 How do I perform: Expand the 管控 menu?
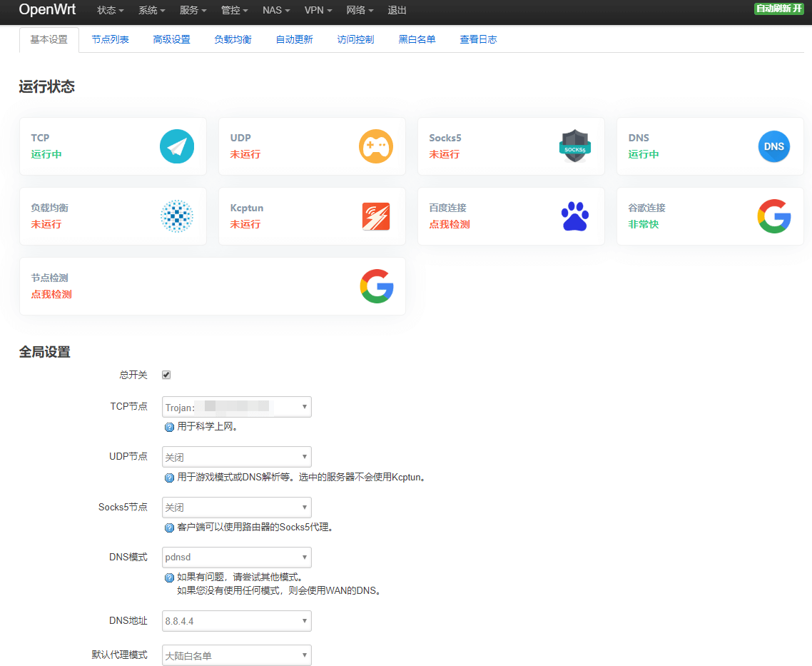[234, 11]
